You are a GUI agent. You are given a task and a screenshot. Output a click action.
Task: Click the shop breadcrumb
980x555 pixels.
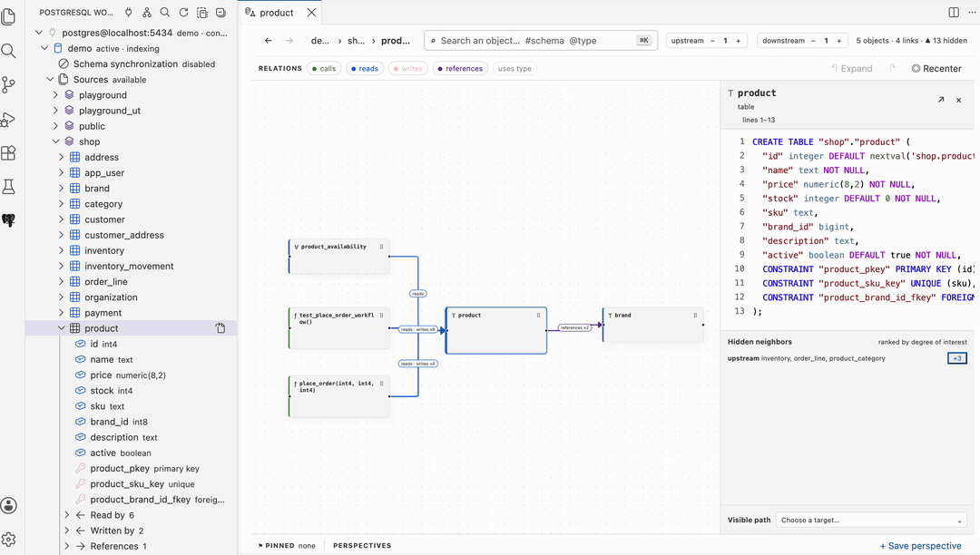357,41
